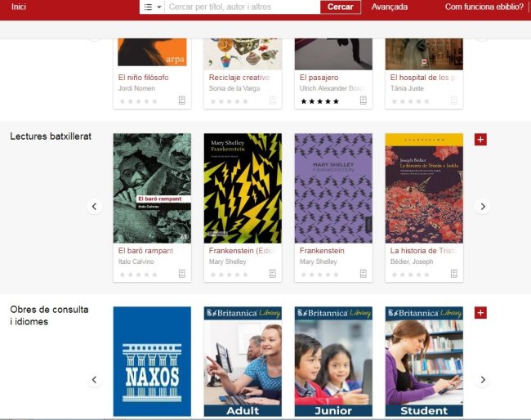
Task: Click the author name Tània Juste
Action: tap(407, 88)
